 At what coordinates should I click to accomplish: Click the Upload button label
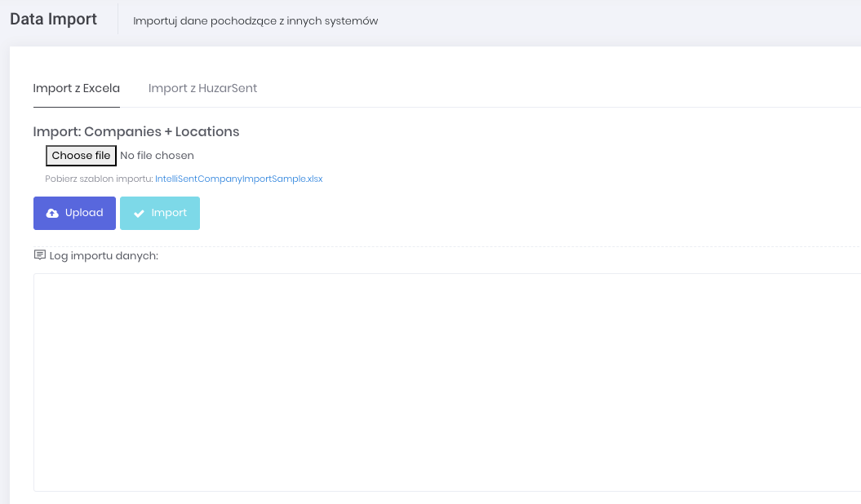tap(84, 213)
